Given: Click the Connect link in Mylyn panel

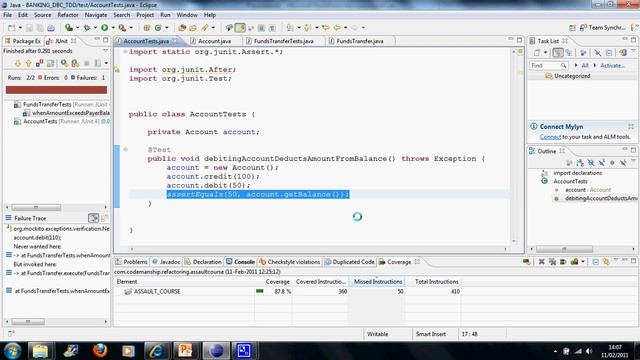Looking at the screenshot, I should 550,137.
